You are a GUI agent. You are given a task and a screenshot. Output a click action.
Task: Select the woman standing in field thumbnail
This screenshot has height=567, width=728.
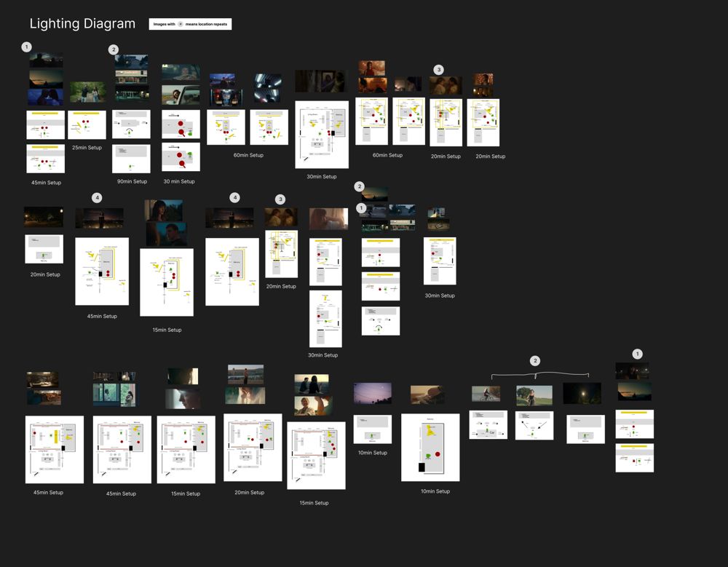click(534, 396)
